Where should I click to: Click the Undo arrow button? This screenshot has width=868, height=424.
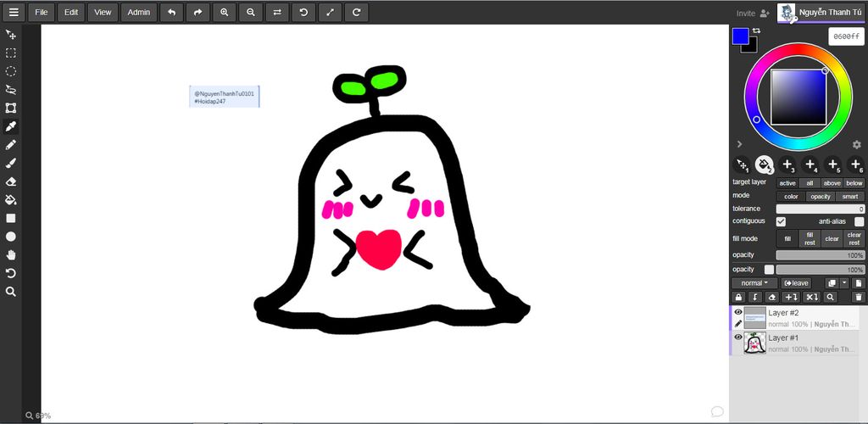point(171,12)
